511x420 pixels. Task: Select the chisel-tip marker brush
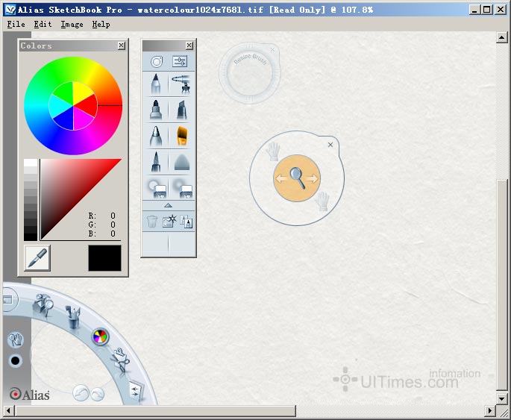pyautogui.click(x=181, y=110)
